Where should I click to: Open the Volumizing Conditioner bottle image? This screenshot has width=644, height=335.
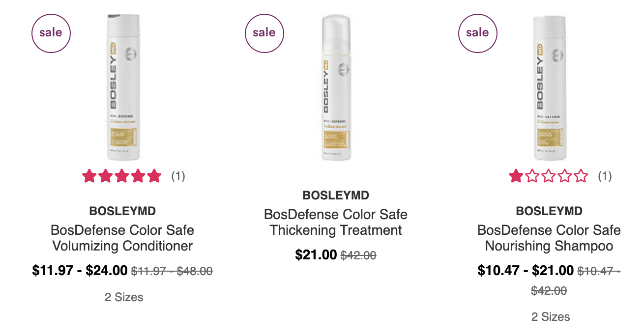tap(122, 87)
